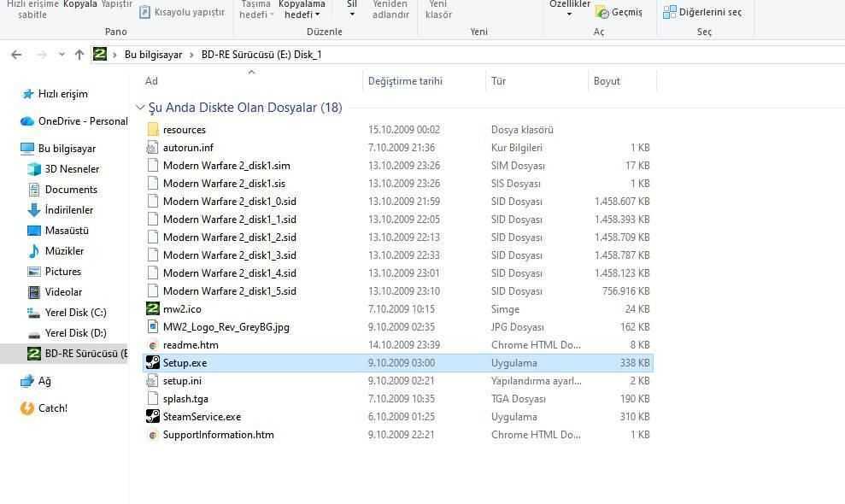This screenshot has height=504, width=845.
Task: Go up one folder level arrow
Action: click(x=79, y=55)
